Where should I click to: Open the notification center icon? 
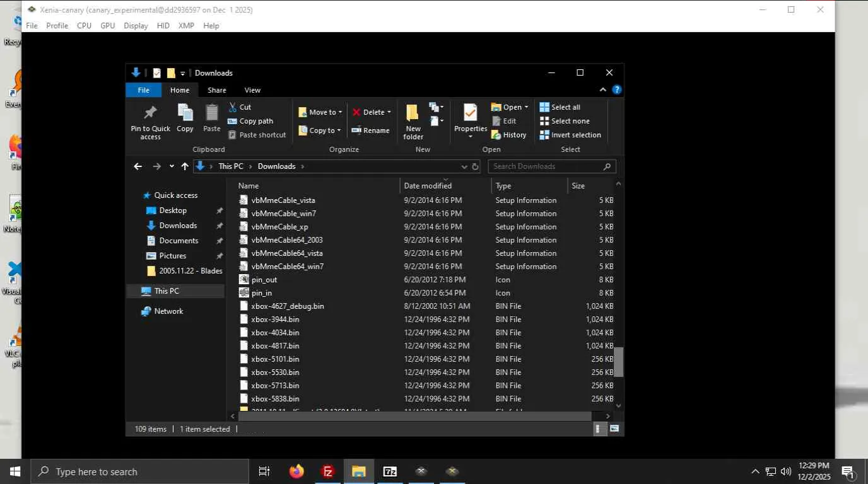[848, 471]
